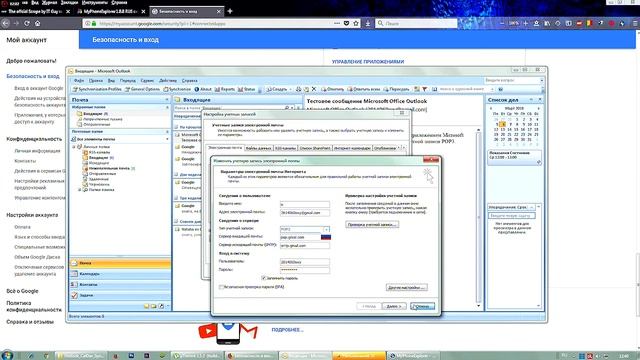Click the Windows Start orb

tap(7, 355)
